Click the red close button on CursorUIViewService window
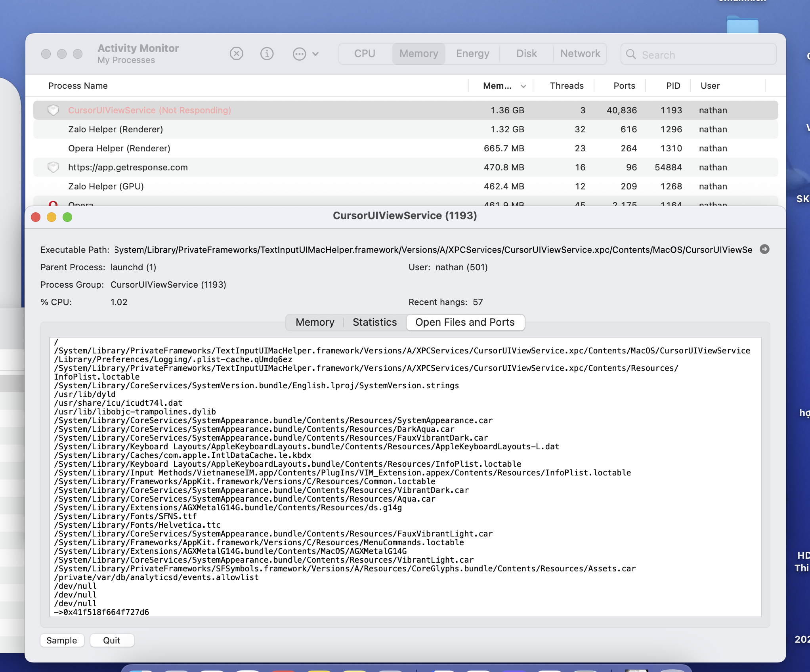The image size is (810, 672). click(36, 217)
